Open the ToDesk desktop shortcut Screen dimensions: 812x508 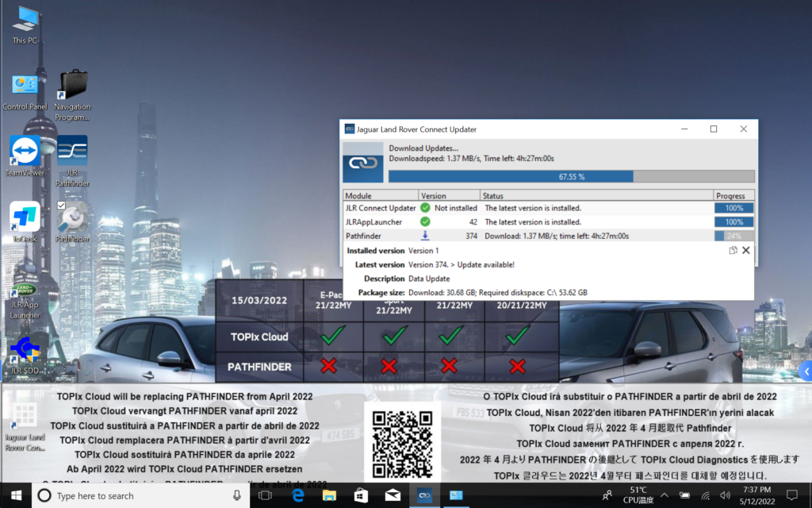pos(25,217)
